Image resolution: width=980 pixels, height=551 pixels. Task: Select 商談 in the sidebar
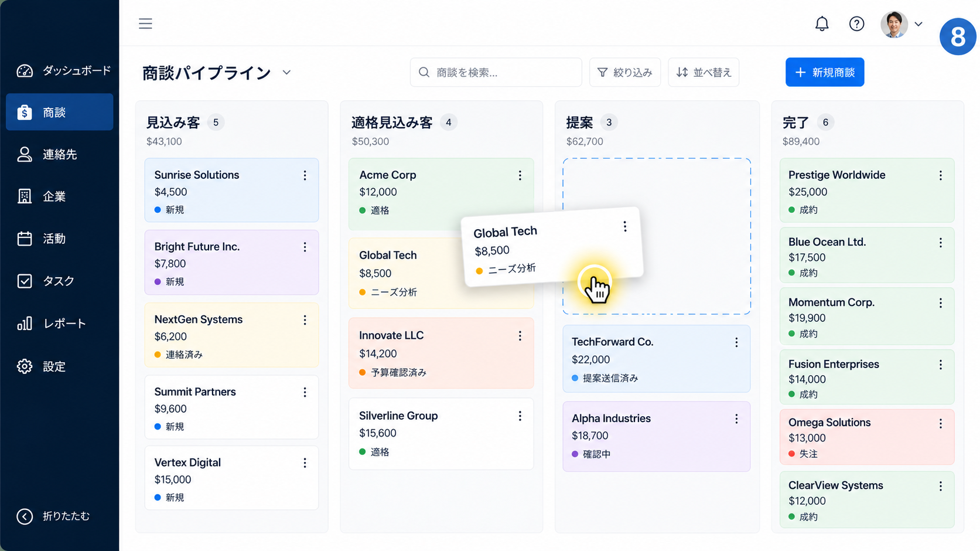pyautogui.click(x=60, y=112)
